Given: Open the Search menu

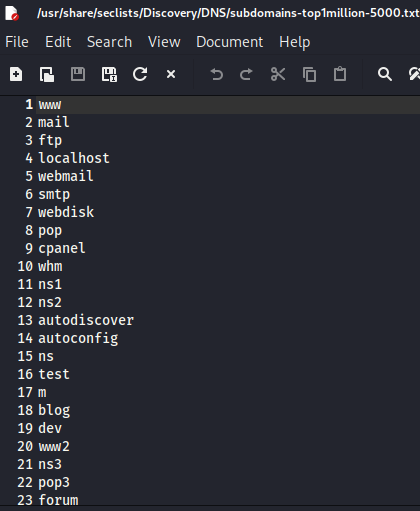Looking at the screenshot, I should click(x=109, y=42).
